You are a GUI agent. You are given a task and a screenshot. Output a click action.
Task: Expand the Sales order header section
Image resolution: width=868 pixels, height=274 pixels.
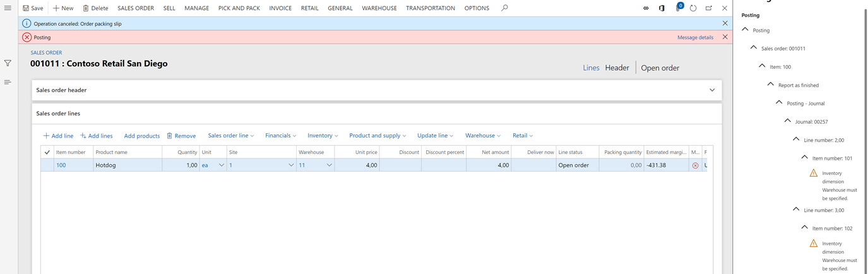pos(712,90)
